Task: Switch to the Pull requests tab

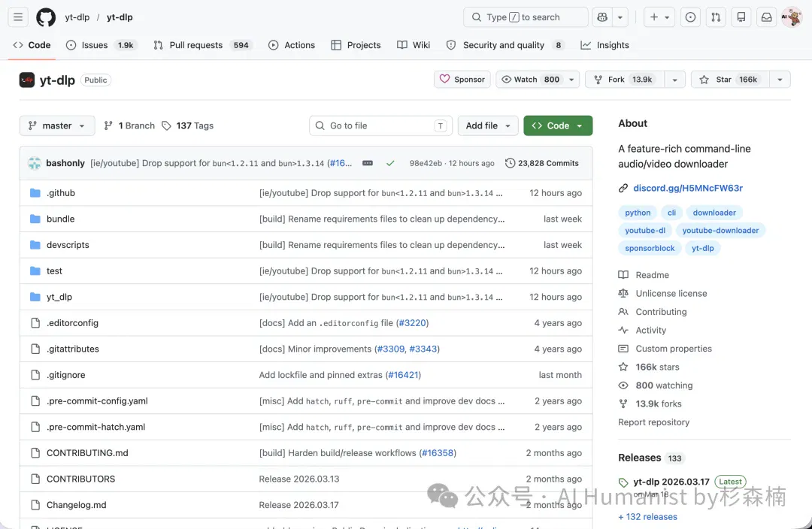Action: [x=202, y=45]
